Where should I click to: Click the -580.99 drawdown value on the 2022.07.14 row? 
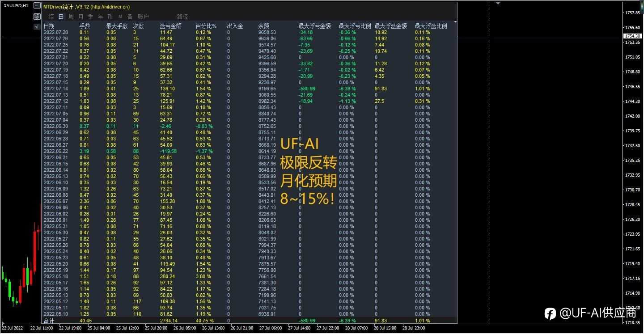click(x=307, y=89)
